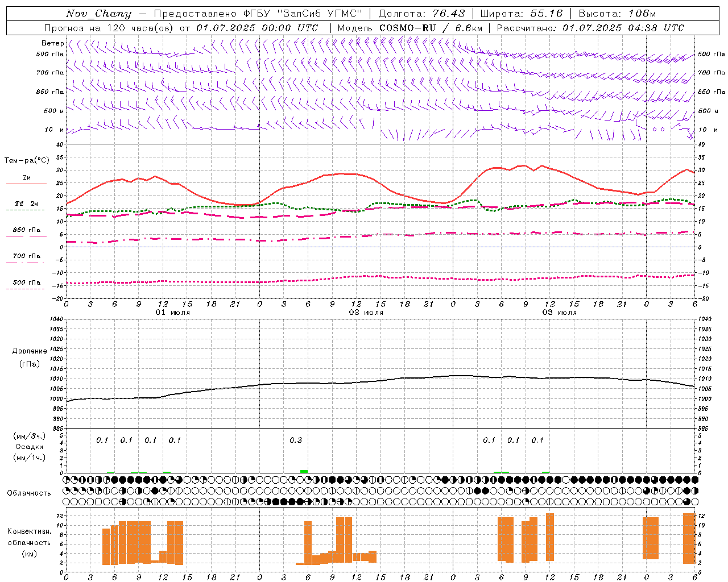
Task: Click the "Тем-ра(°C)" temperature panel label
Action: 27,161
